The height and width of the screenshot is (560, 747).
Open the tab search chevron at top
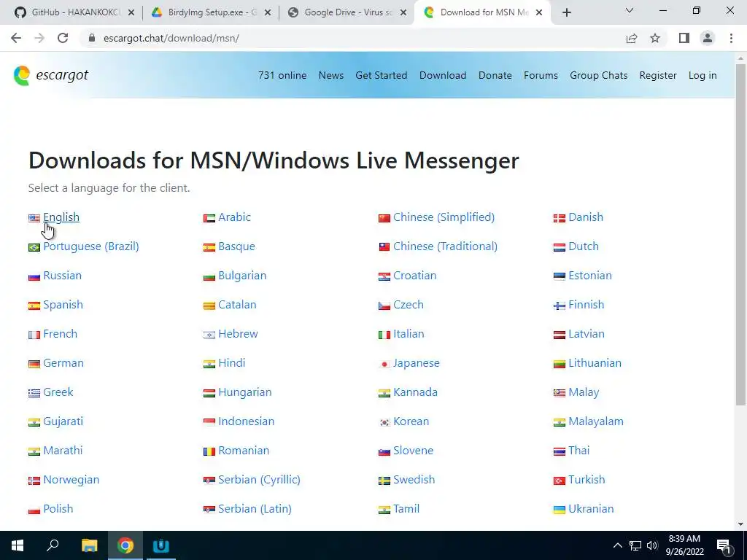[630, 10]
